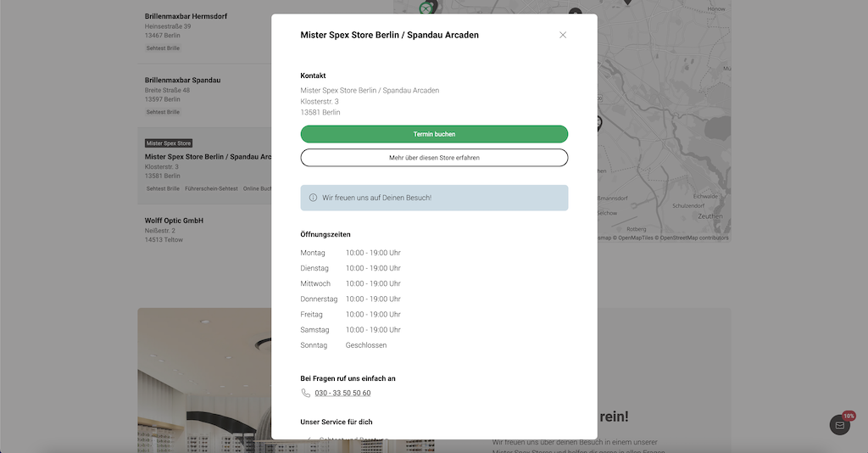
Task: Open the OpenMapTiles attribution link
Action: tap(636, 238)
